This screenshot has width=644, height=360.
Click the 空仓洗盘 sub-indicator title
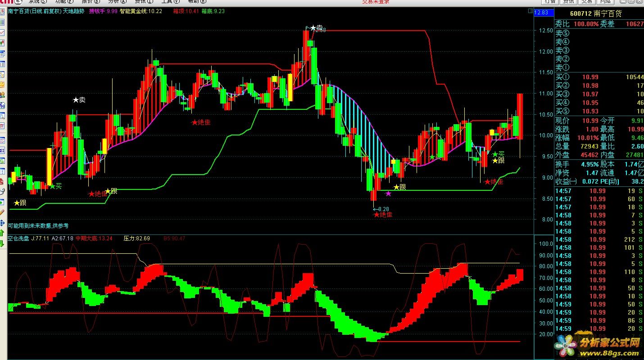pyautogui.click(x=18, y=238)
